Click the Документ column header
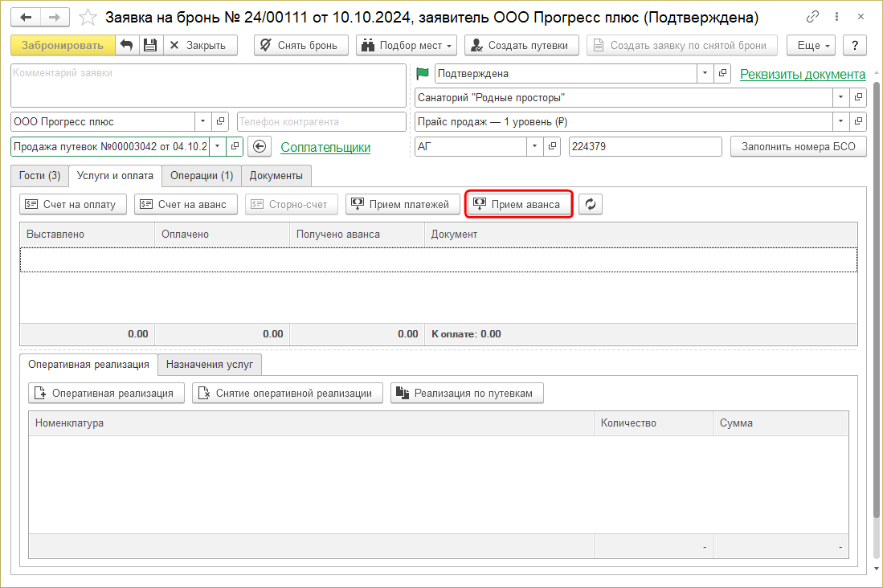883x588 pixels. coord(641,235)
